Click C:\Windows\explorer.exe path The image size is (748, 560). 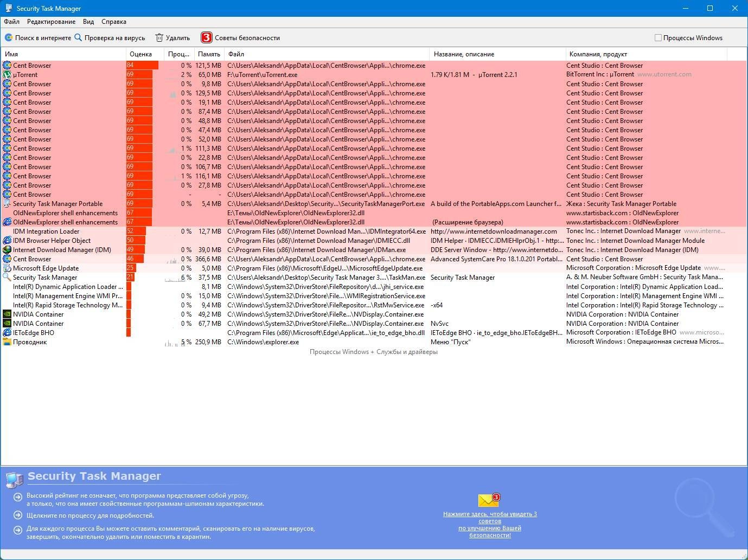click(x=263, y=342)
